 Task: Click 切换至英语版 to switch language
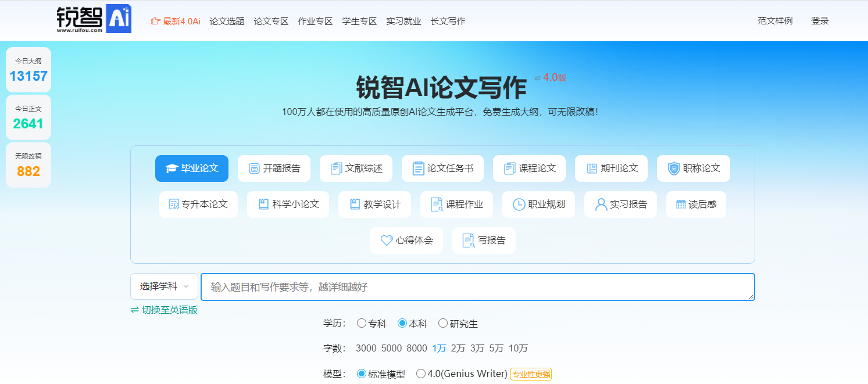[x=165, y=311]
